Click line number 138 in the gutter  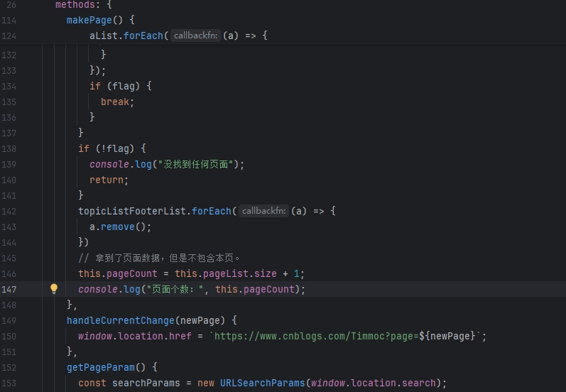point(9,148)
